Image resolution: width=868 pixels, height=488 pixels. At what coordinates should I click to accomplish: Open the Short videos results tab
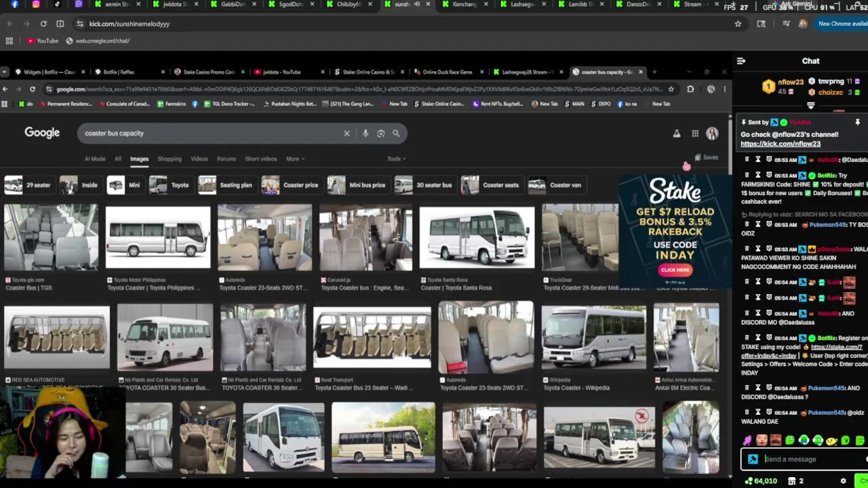tap(261, 159)
